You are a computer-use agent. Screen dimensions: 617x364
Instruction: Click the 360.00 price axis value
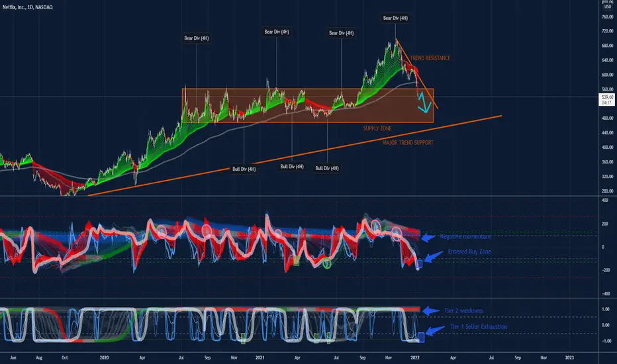(607, 161)
